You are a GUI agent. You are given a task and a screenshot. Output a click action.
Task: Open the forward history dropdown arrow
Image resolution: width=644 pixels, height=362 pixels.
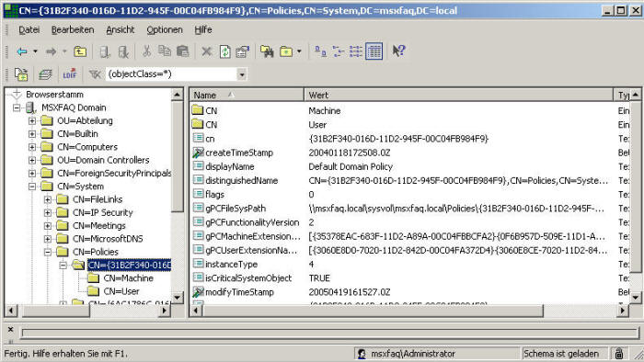pyautogui.click(x=64, y=51)
